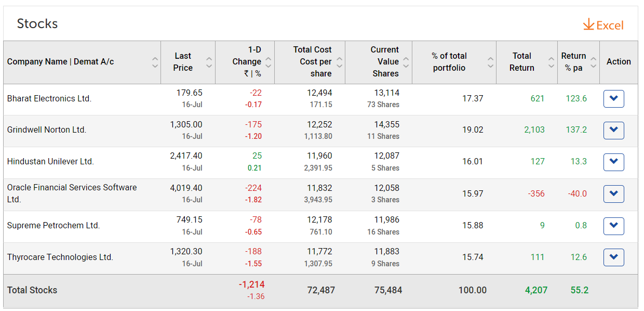
Task: Click the Current Value Shares header text
Action: pyautogui.click(x=385, y=62)
